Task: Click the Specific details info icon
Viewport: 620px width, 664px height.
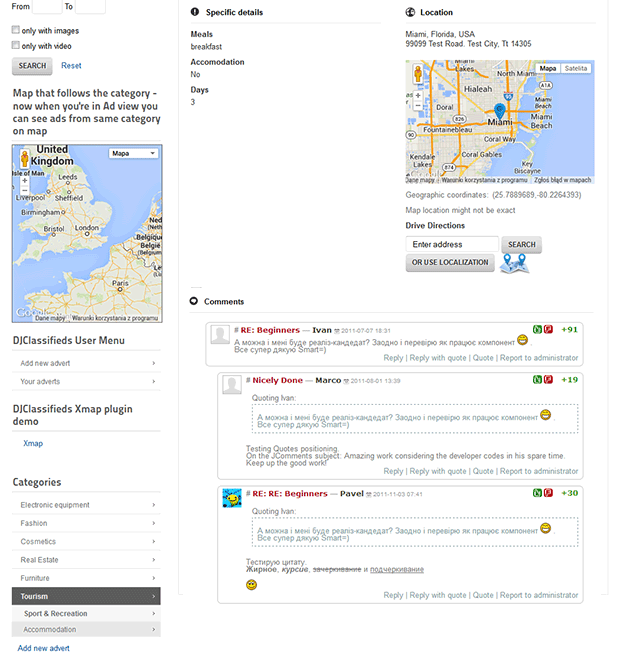Action: [x=195, y=12]
